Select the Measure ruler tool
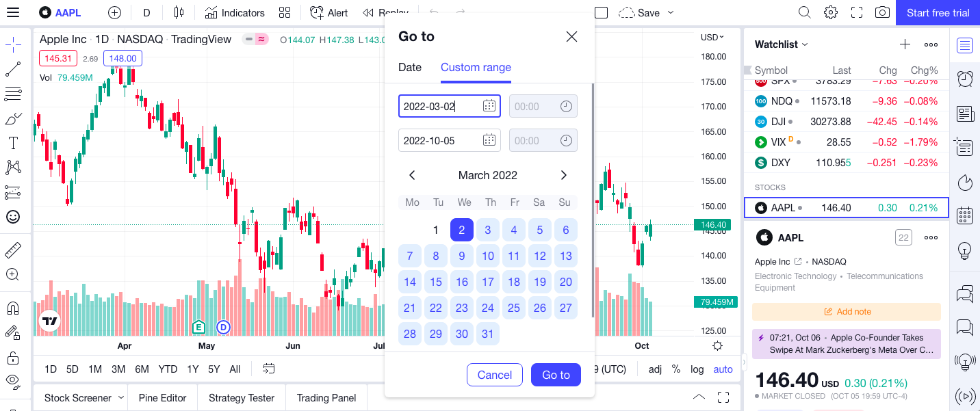Screen dimensions: 980x411 (x=12, y=248)
